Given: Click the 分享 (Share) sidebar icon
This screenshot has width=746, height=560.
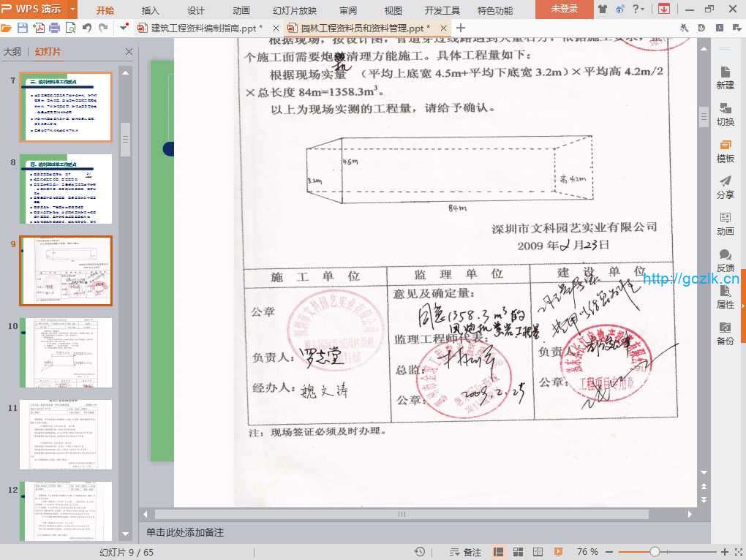Looking at the screenshot, I should (725, 187).
